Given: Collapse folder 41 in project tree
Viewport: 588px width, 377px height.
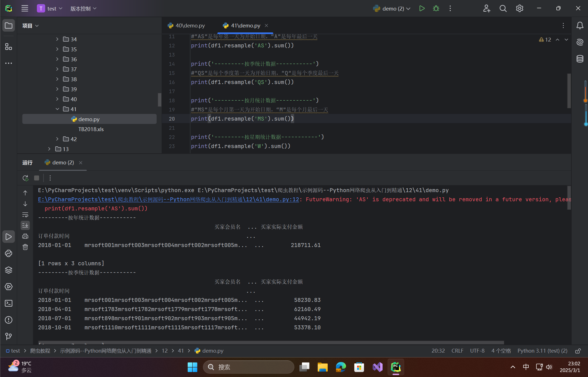Looking at the screenshot, I should point(57,109).
